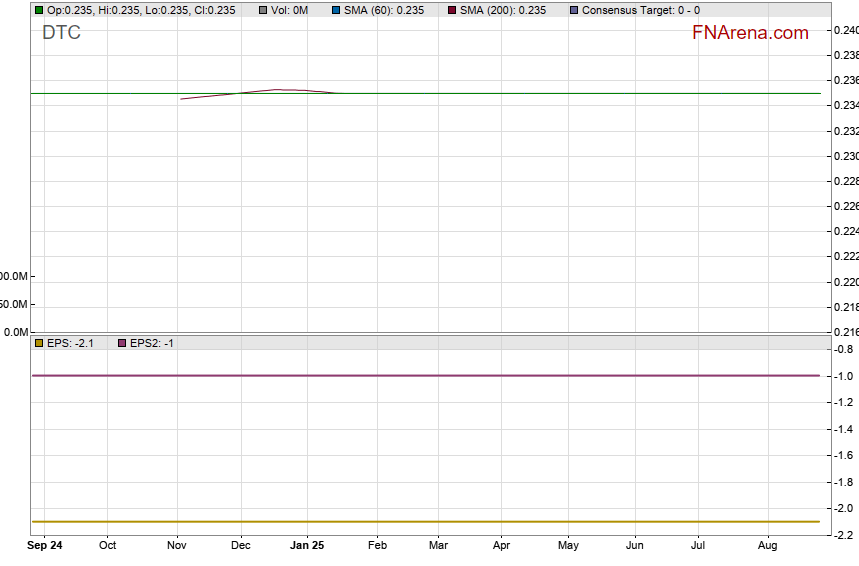859x566 pixels.
Task: Click the blue SMA (60) legend swatch
Action: click(x=336, y=10)
